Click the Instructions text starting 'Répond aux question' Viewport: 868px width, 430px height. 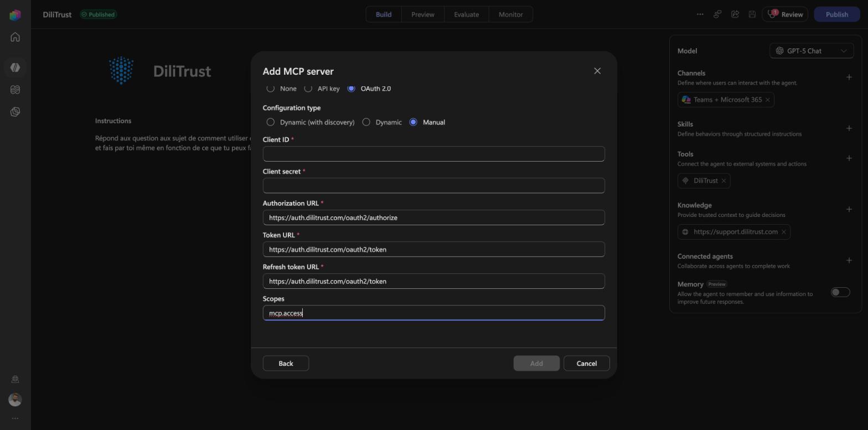click(x=173, y=143)
